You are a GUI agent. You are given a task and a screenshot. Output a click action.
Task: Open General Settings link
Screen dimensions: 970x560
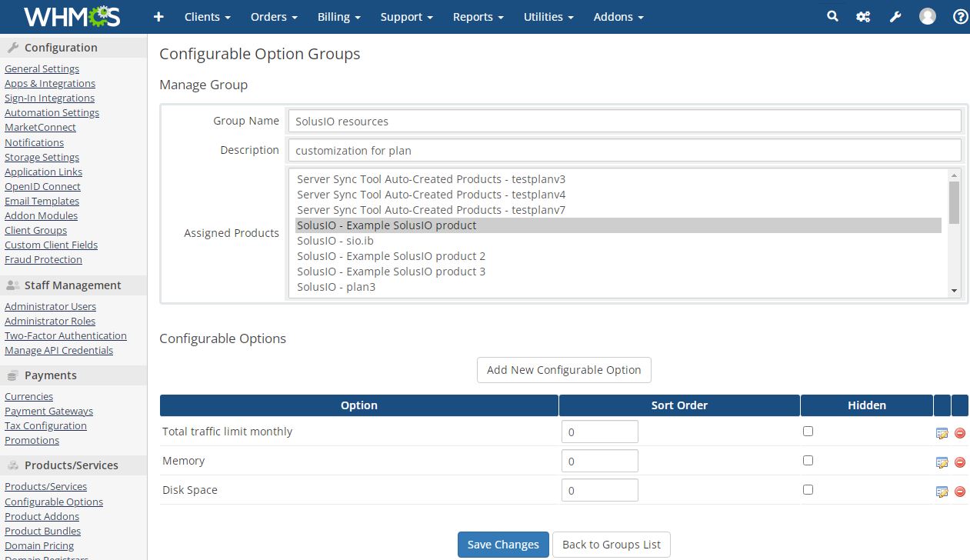(42, 68)
